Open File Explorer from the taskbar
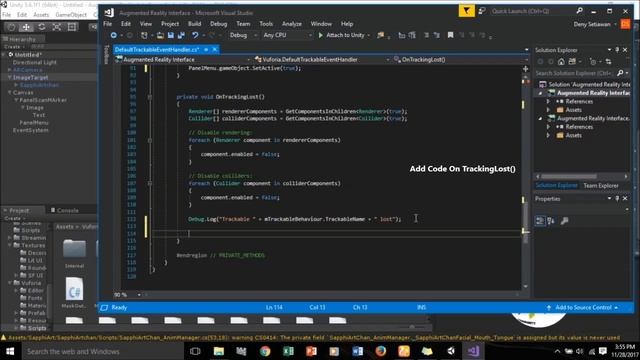 point(219,351)
